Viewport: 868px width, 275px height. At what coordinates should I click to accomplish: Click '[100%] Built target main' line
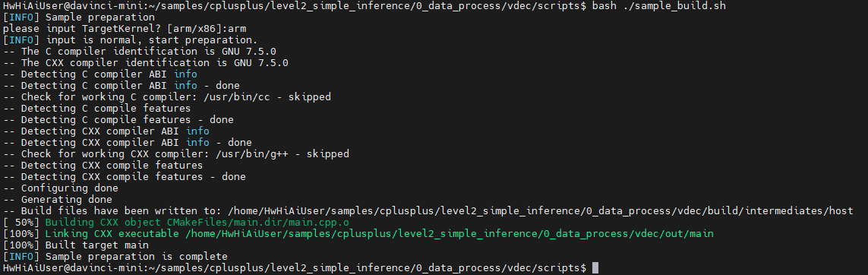pyautogui.click(x=76, y=245)
